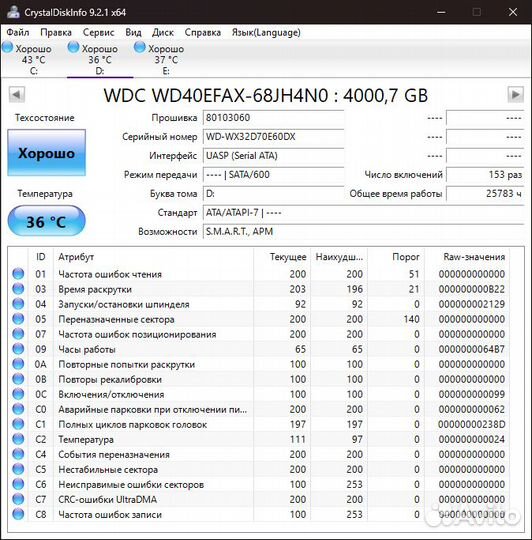The width and height of the screenshot is (532, 540).
Task: Click status icon for Время раскрутки
Action: tap(18, 289)
